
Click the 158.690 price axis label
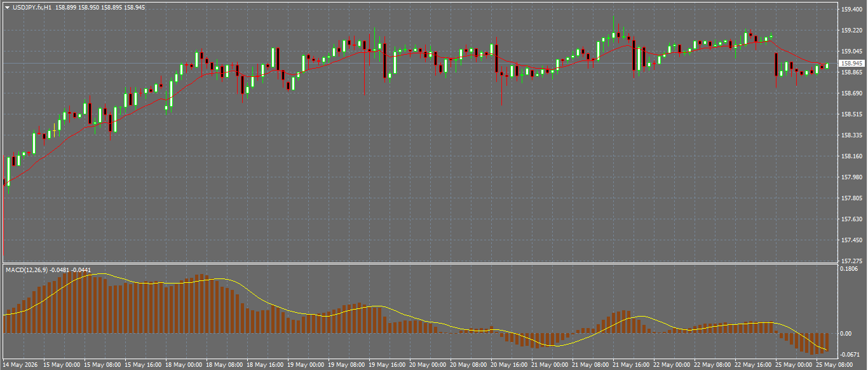(x=851, y=93)
